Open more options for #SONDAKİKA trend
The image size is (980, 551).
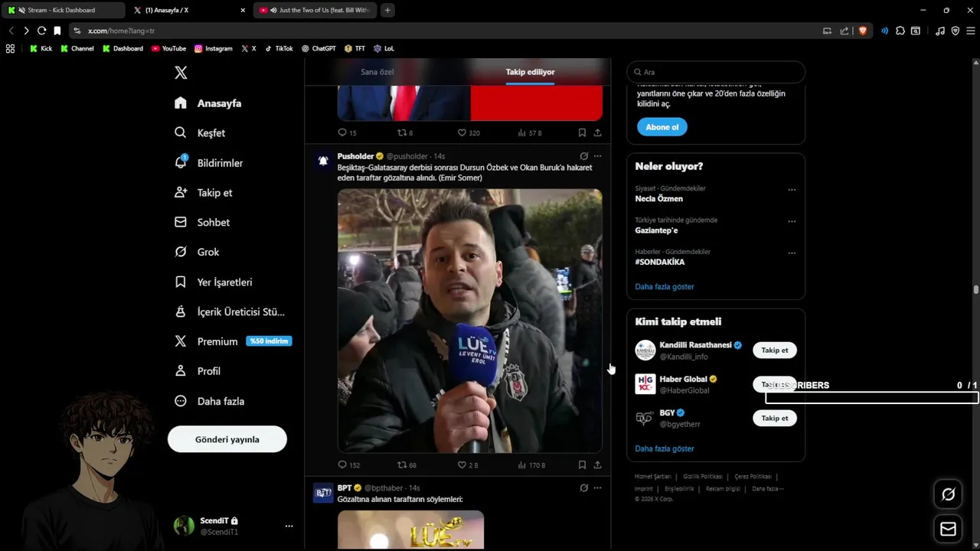coord(792,253)
